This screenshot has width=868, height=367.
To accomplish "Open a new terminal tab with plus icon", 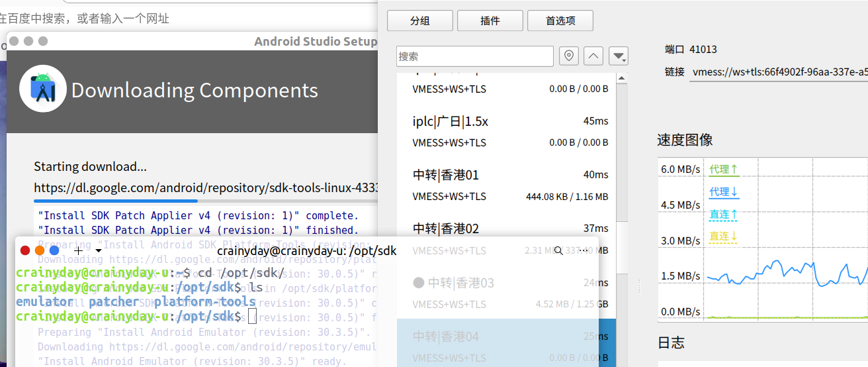I will [x=79, y=250].
